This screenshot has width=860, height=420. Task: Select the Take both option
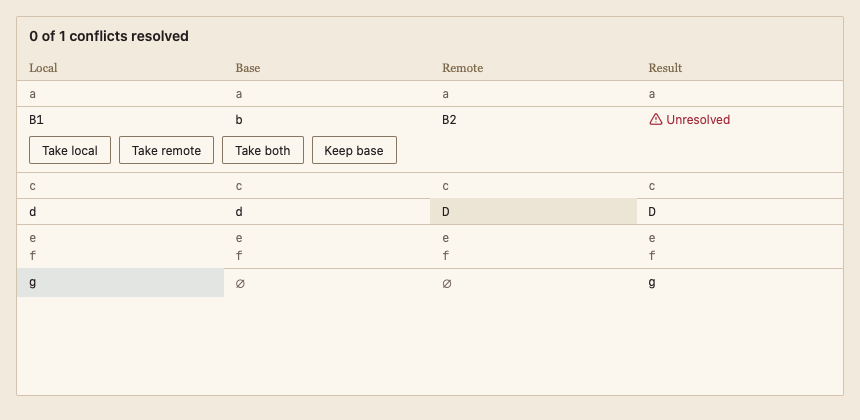tap(263, 150)
